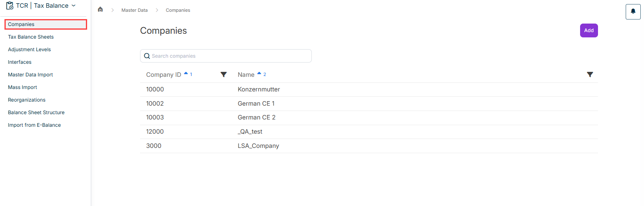Open the notifications bell icon

633,12
